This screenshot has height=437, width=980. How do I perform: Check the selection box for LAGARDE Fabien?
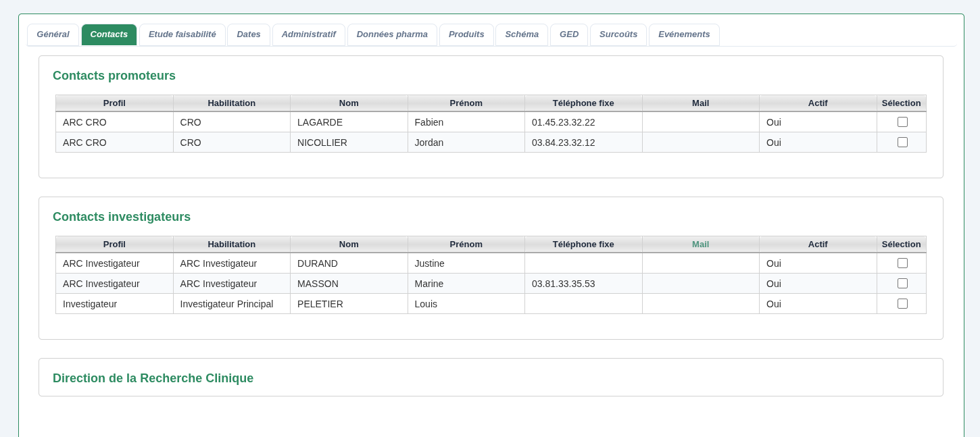(x=902, y=122)
